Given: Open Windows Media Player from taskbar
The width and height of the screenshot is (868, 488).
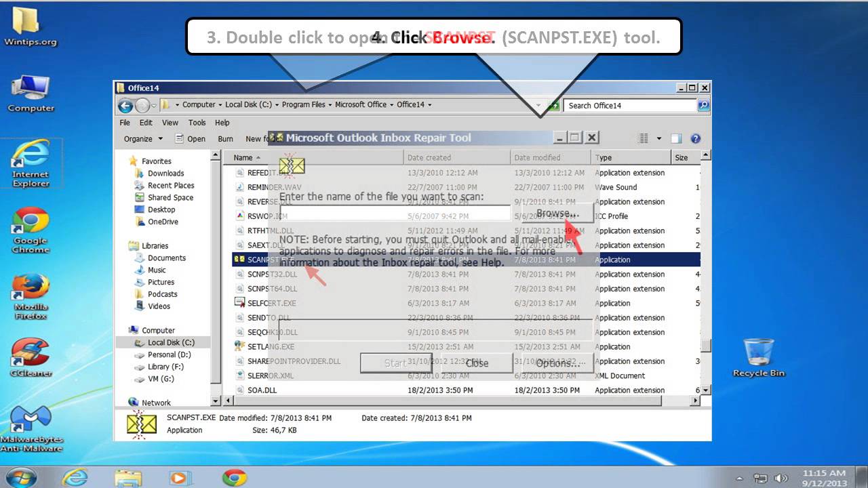Looking at the screenshot, I should [180, 477].
